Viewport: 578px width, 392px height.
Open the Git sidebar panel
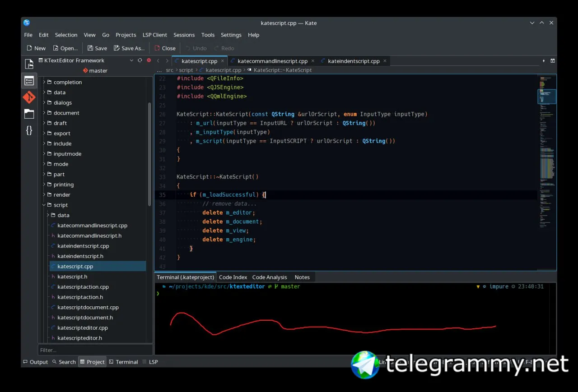click(29, 97)
